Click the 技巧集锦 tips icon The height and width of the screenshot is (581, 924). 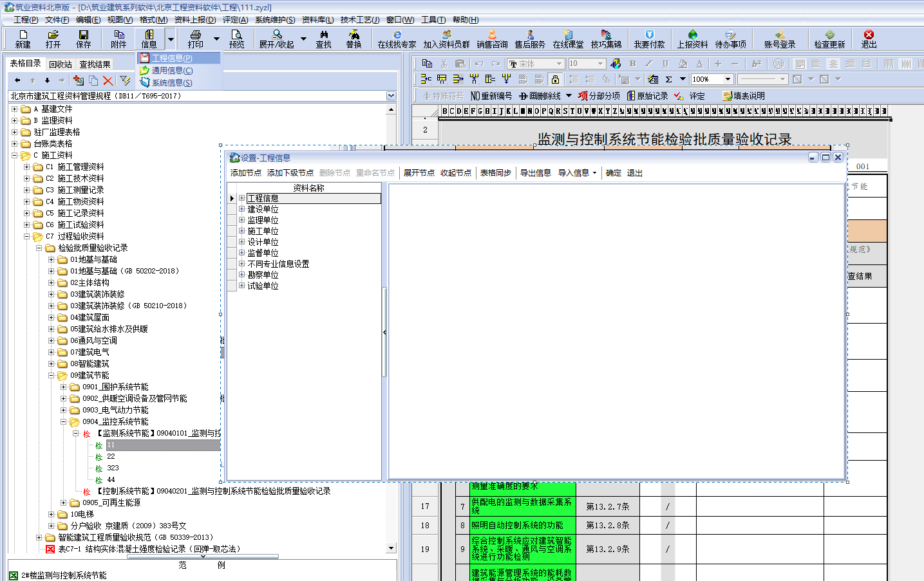tap(606, 39)
